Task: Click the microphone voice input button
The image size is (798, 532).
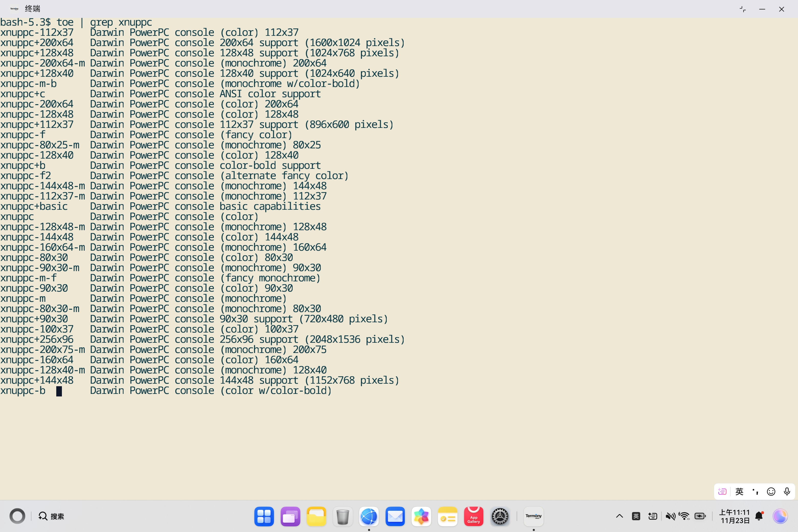Action: pyautogui.click(x=787, y=491)
